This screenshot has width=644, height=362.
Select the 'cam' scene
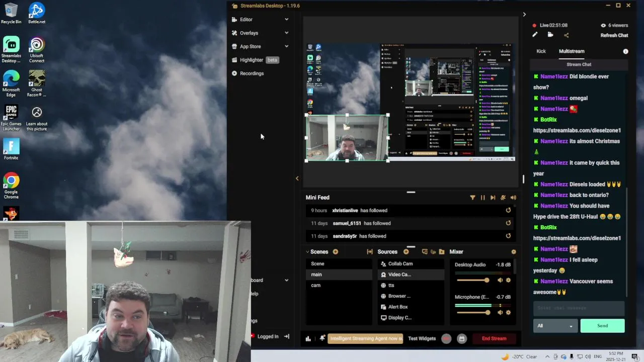[x=339, y=285]
